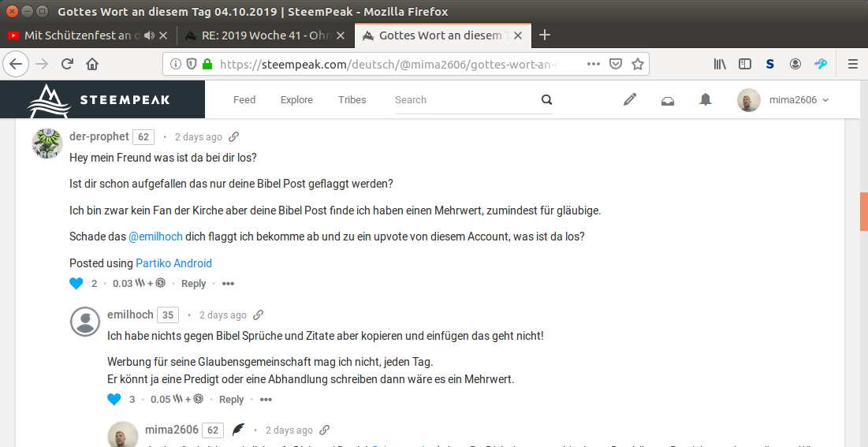Toggle upvote heart on der-prophet comment
868x447 pixels.
(76, 284)
